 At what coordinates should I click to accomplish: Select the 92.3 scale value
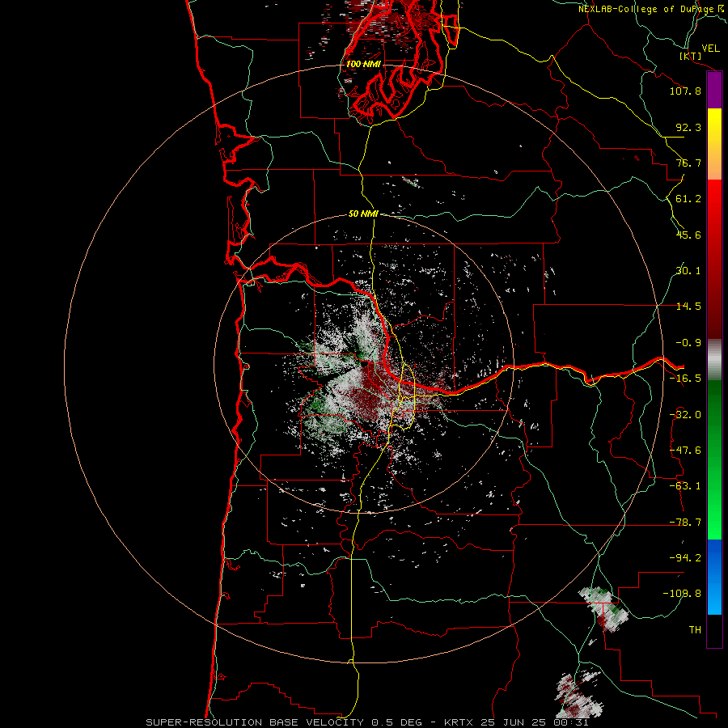coord(688,127)
